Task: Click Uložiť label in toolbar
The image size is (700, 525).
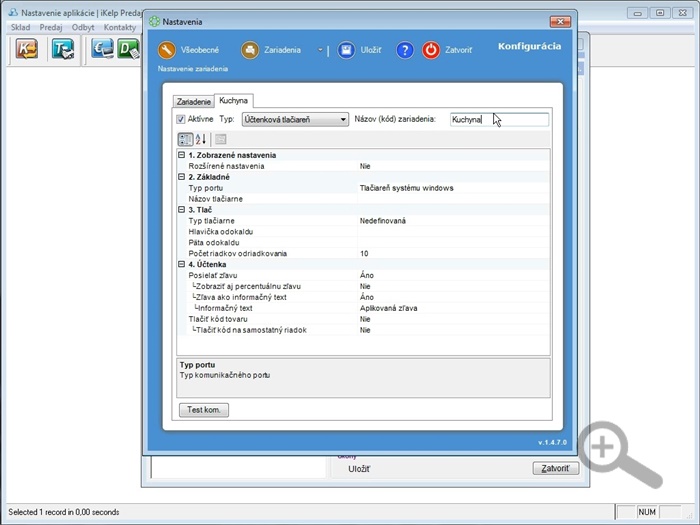Action: pyautogui.click(x=371, y=50)
